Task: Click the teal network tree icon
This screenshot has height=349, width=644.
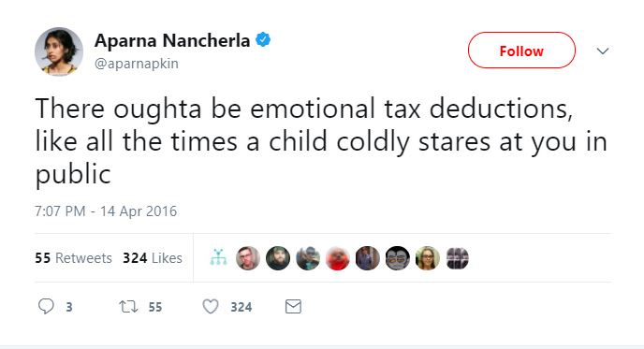Action: 218,257
